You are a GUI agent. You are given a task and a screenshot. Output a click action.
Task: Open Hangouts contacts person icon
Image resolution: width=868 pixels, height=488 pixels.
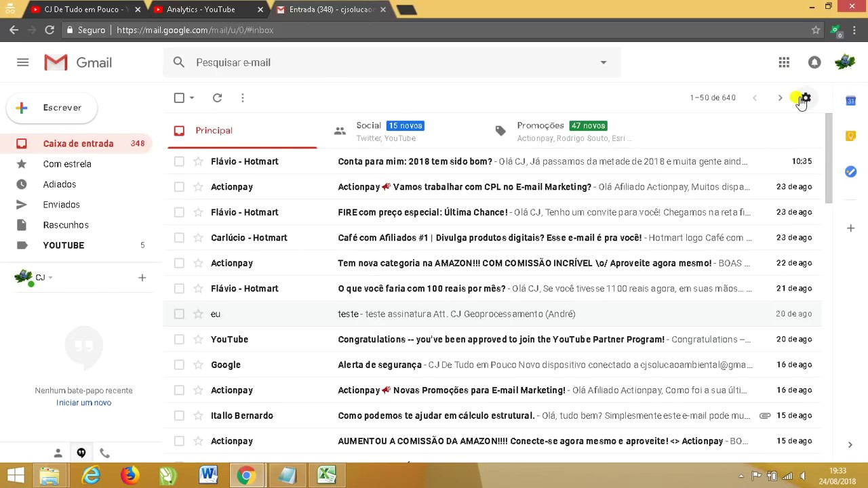pyautogui.click(x=58, y=453)
